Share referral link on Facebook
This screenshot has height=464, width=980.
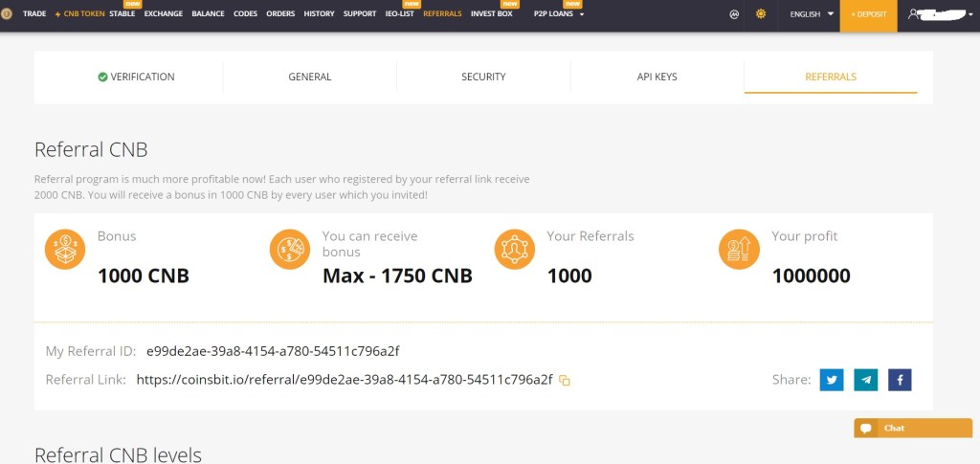coord(900,380)
